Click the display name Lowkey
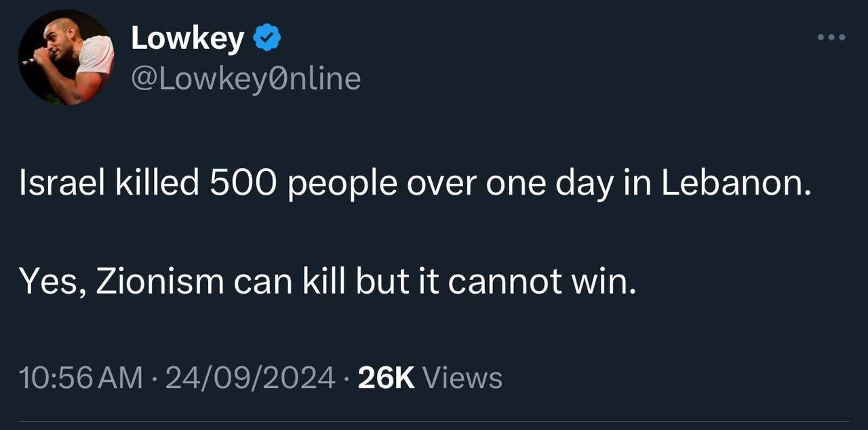The image size is (868, 430). click(187, 39)
